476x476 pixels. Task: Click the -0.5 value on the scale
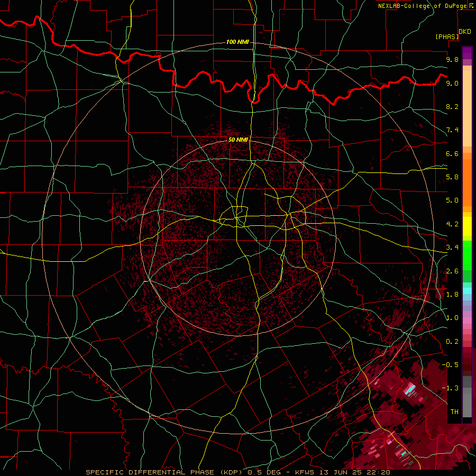(x=450, y=364)
